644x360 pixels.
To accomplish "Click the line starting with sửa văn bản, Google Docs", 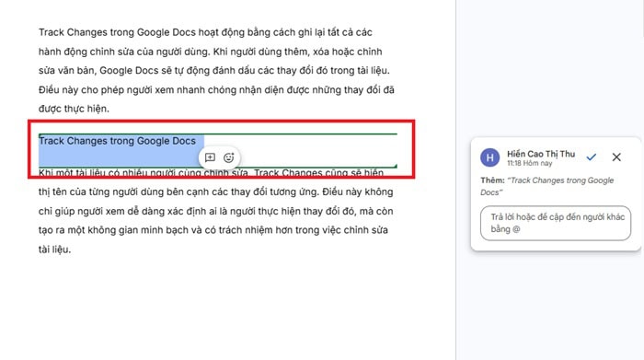I will click(214, 71).
